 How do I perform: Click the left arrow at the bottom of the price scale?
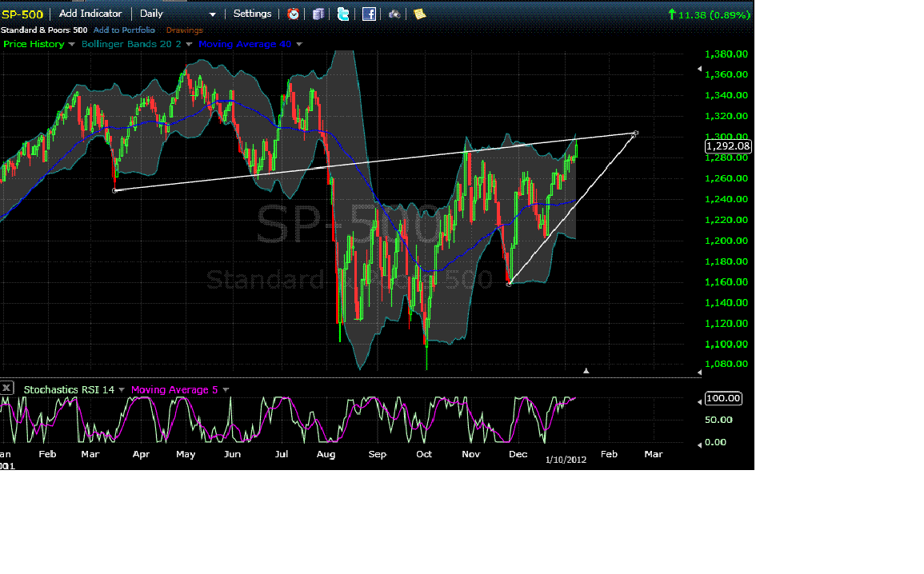(699, 372)
